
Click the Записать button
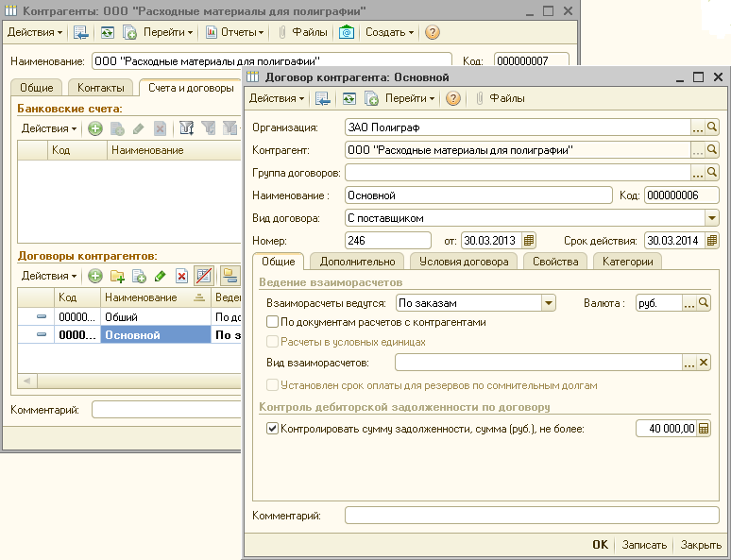point(644,545)
